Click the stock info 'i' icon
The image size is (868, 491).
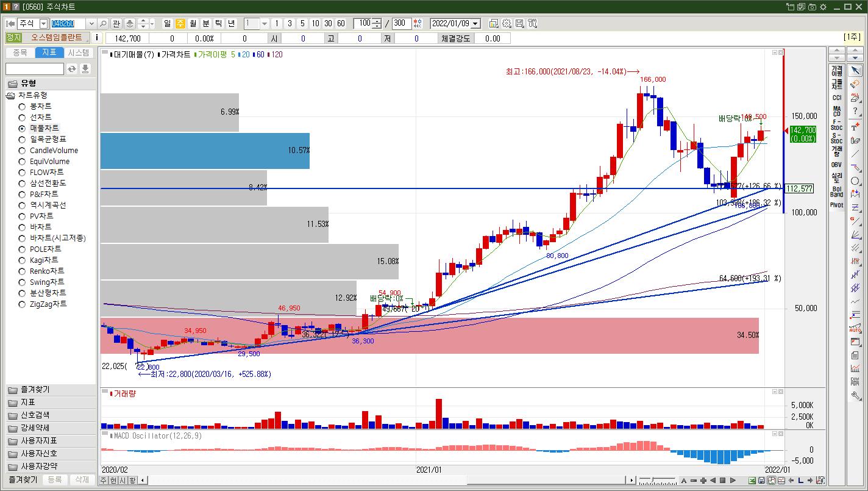98,38
